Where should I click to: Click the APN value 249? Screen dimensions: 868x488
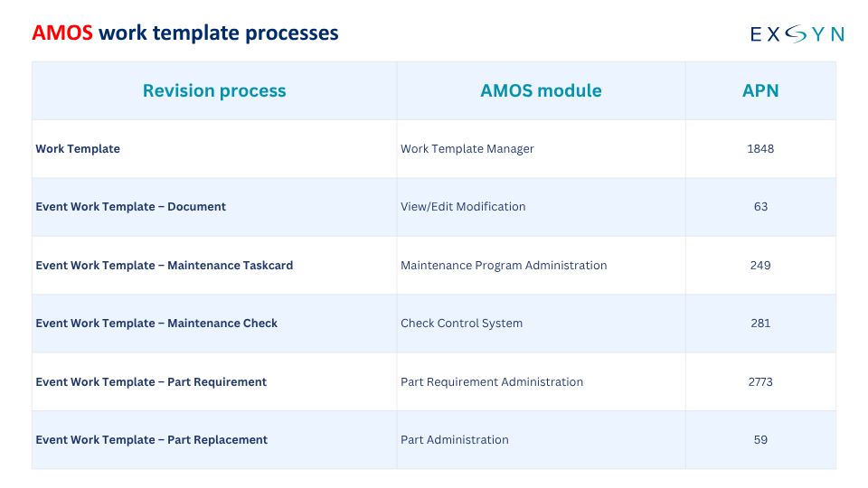tap(760, 266)
